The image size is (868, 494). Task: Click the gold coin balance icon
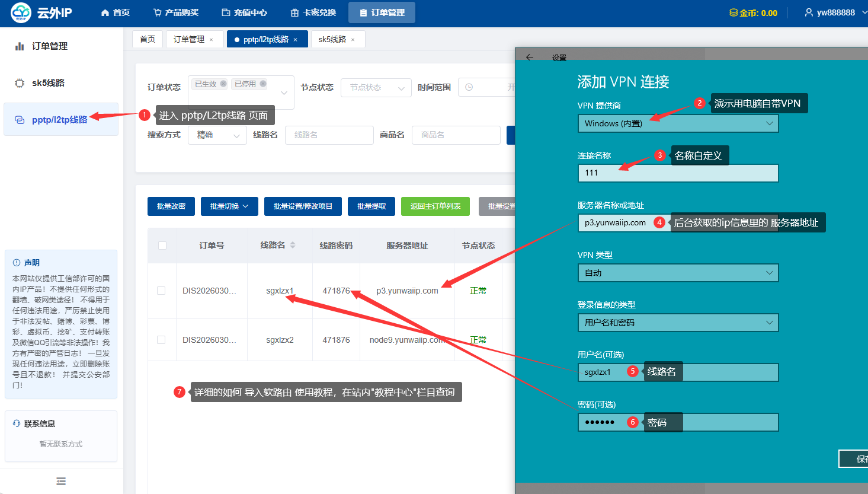733,13
